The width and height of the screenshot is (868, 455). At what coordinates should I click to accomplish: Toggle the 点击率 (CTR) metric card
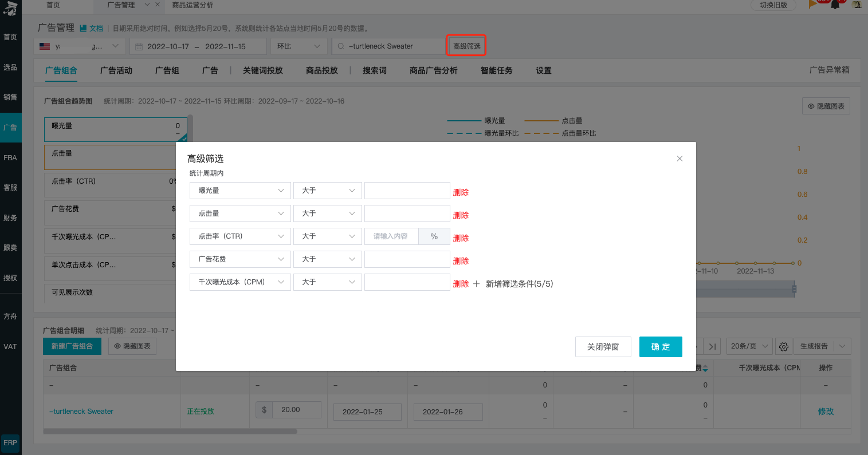(111, 185)
